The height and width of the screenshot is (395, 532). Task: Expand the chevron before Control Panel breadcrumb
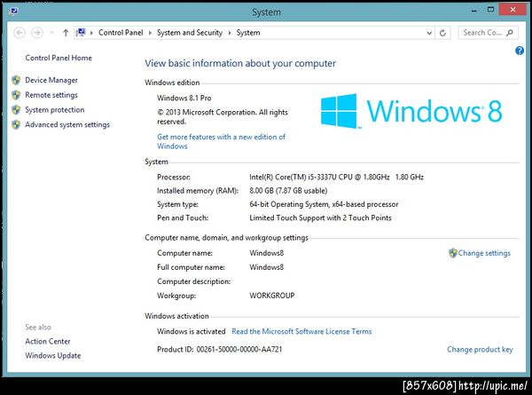click(x=91, y=33)
